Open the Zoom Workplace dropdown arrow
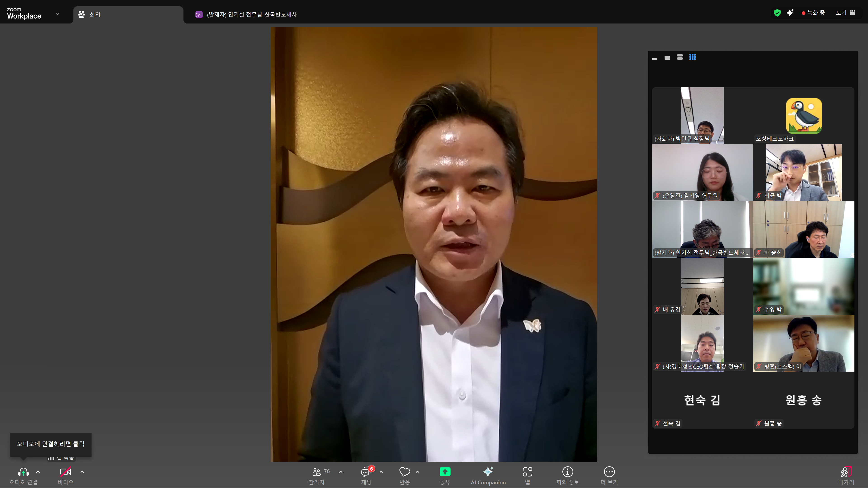The height and width of the screenshot is (488, 868). click(x=58, y=14)
